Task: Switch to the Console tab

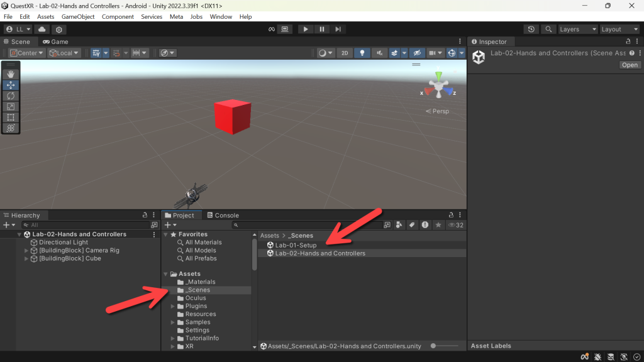Action: click(223, 215)
